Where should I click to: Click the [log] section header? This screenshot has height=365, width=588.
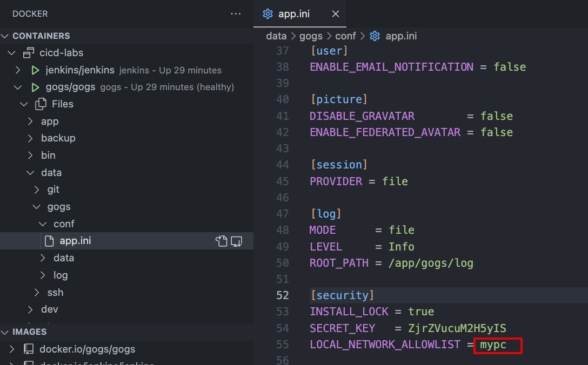pyautogui.click(x=326, y=214)
